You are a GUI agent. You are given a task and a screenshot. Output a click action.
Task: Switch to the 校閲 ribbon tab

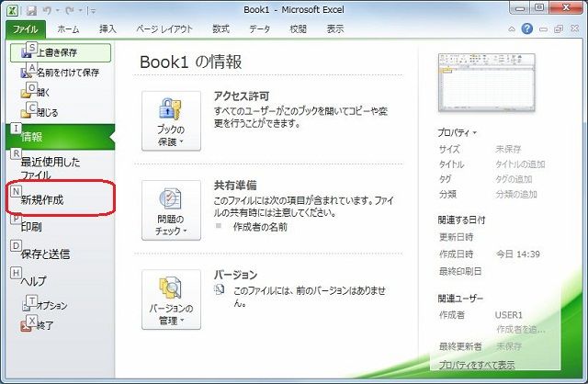tap(298, 29)
